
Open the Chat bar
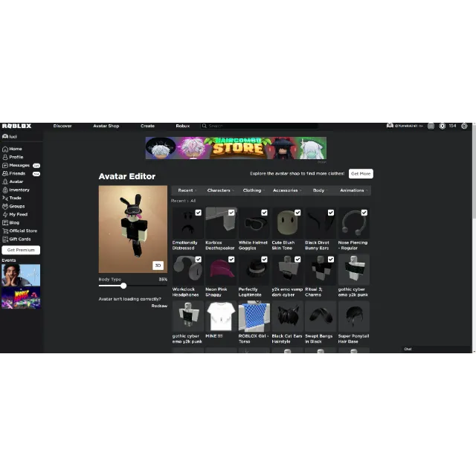436,349
